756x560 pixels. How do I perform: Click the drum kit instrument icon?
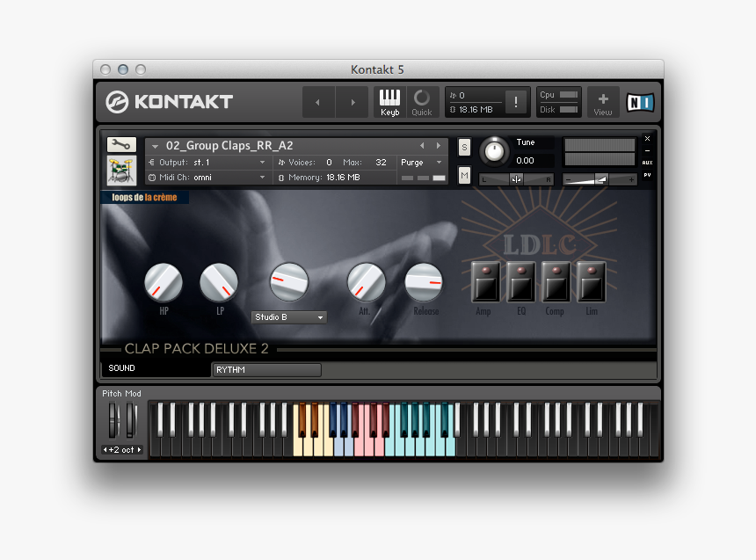[120, 169]
